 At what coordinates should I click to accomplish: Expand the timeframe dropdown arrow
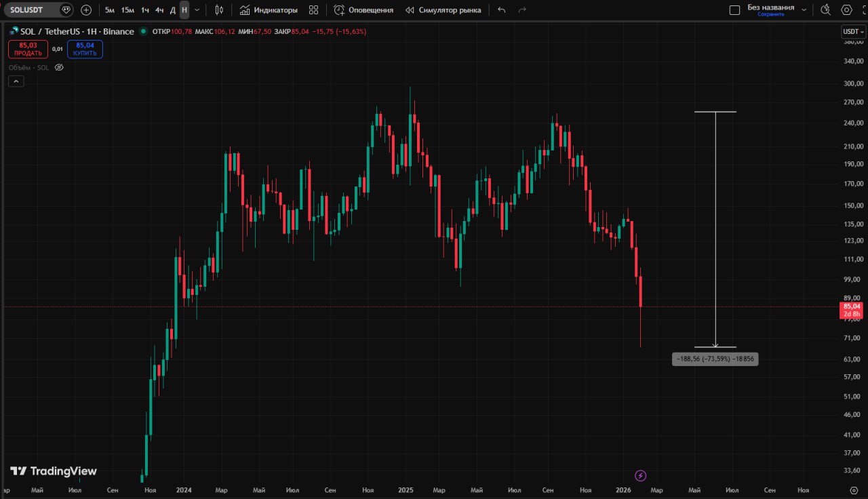(197, 10)
